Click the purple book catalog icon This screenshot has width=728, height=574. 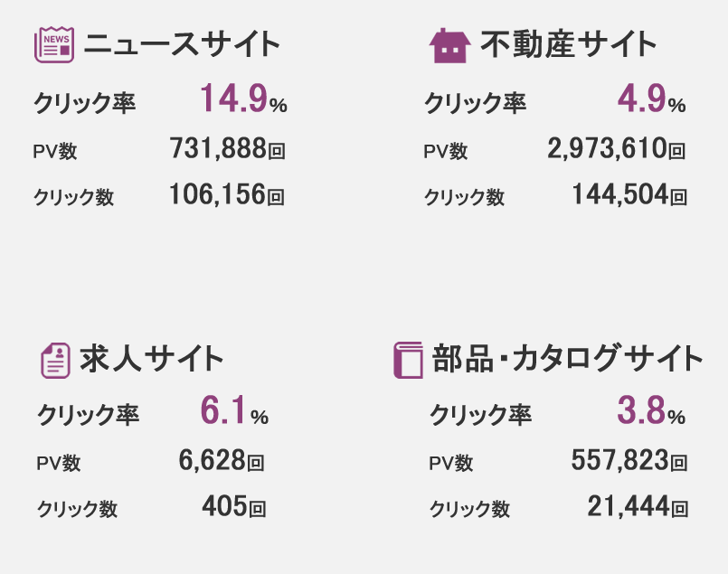pos(408,361)
